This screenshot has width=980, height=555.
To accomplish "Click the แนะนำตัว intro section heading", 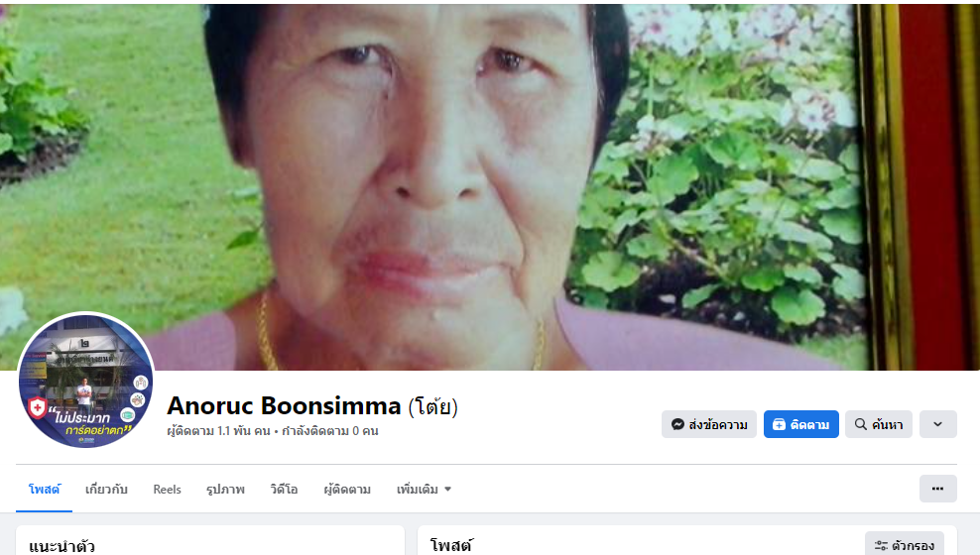I will 61,547.
